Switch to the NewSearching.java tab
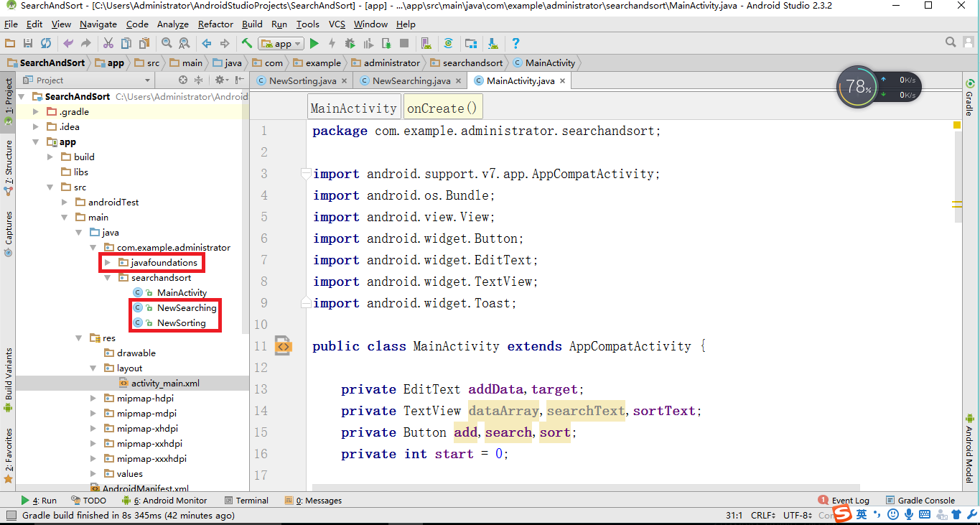Image resolution: width=980 pixels, height=525 pixels. click(x=411, y=80)
